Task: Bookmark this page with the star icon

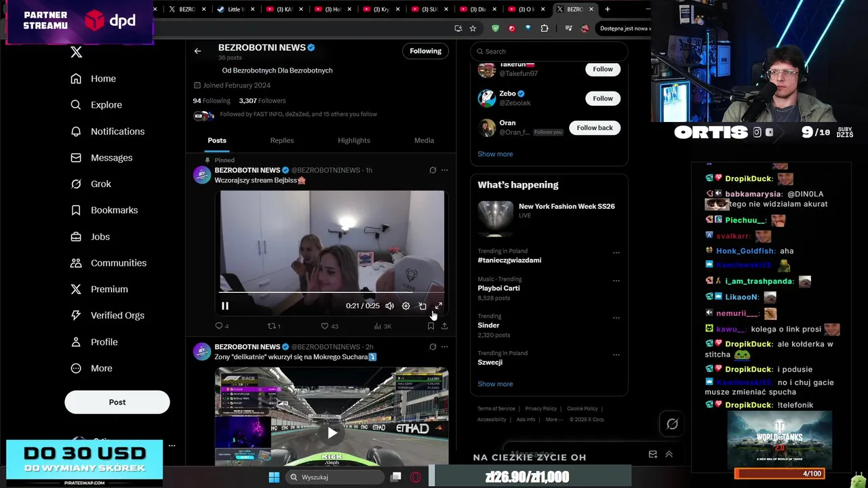Action: 473,28
